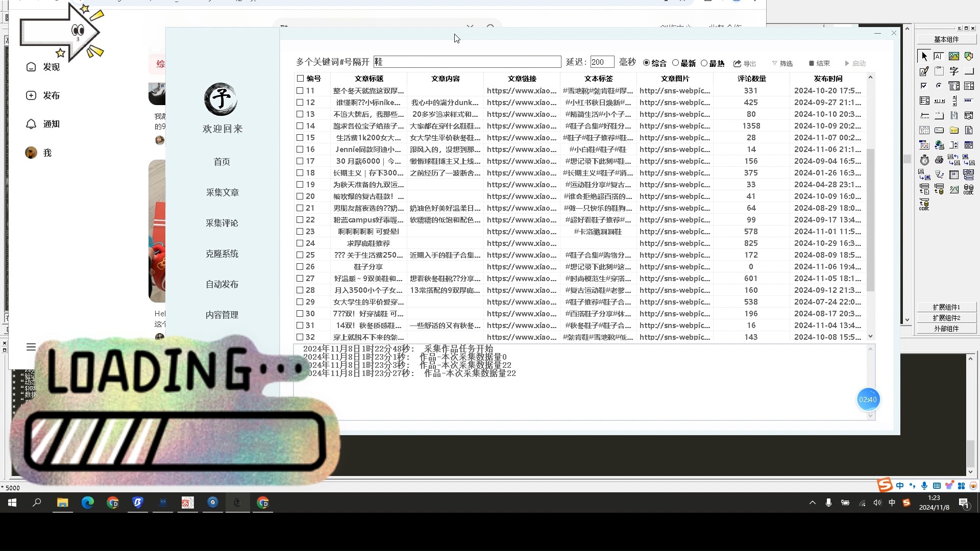Pick the table grid component icon
Image resolution: width=980 pixels, height=551 pixels.
pos(954,174)
